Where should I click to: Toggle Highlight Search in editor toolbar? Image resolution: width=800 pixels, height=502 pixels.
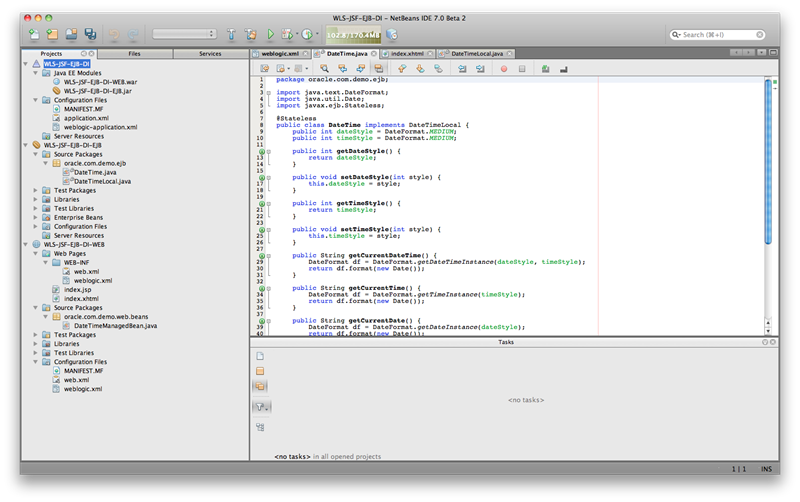(x=379, y=68)
